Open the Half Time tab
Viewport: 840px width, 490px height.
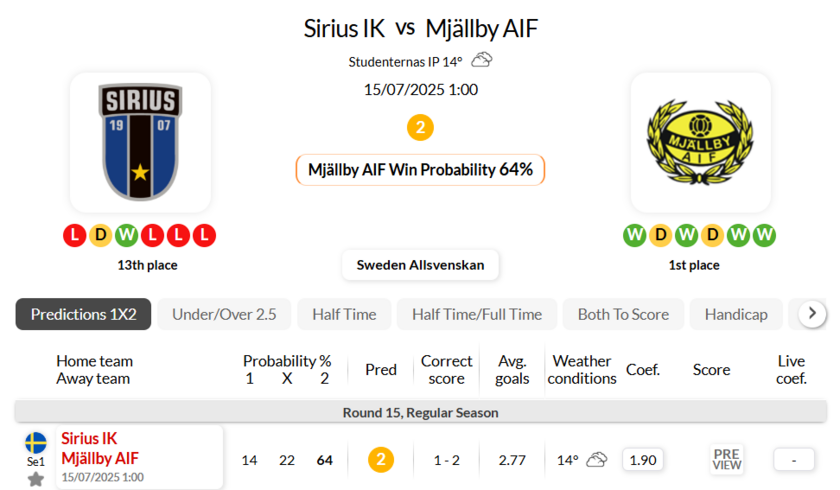(x=344, y=314)
